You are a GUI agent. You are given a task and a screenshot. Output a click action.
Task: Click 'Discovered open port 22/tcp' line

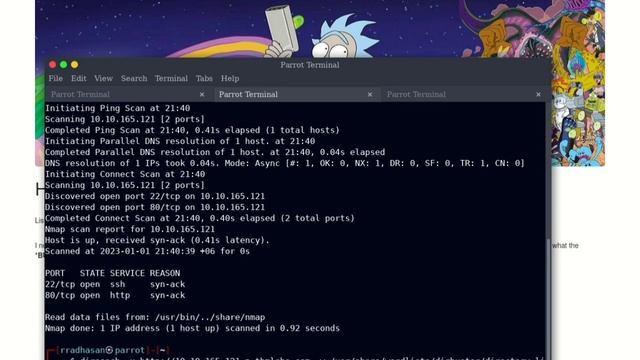[155, 196]
